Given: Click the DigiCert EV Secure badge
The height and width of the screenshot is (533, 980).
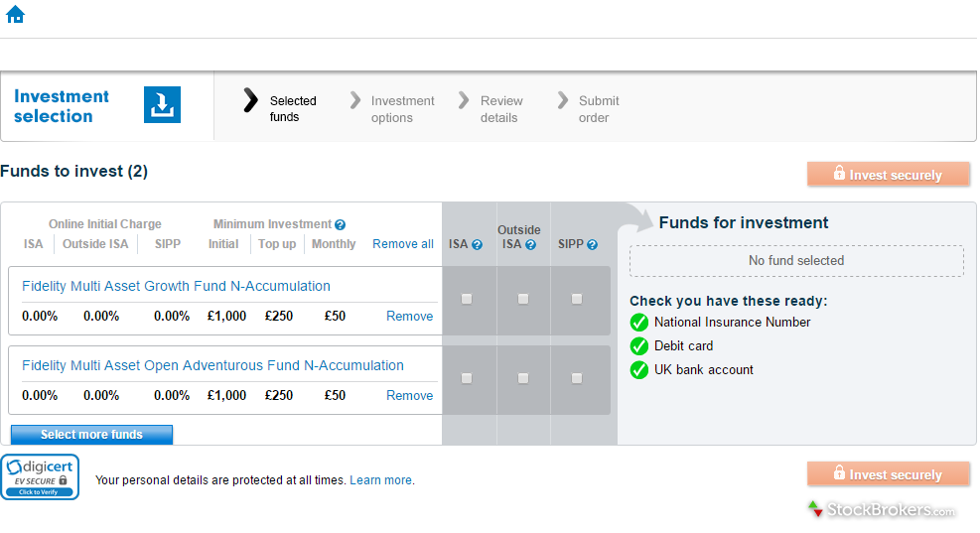Looking at the screenshot, I should click(40, 476).
